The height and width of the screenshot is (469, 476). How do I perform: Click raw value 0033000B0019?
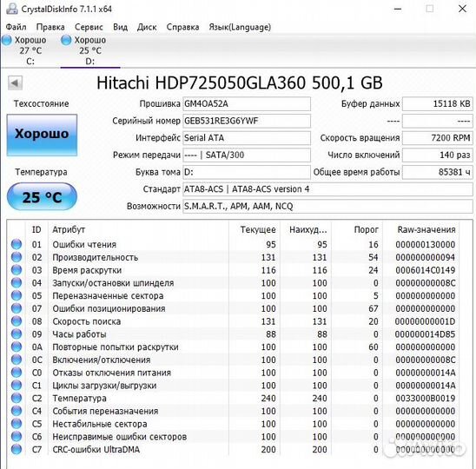tap(426, 398)
